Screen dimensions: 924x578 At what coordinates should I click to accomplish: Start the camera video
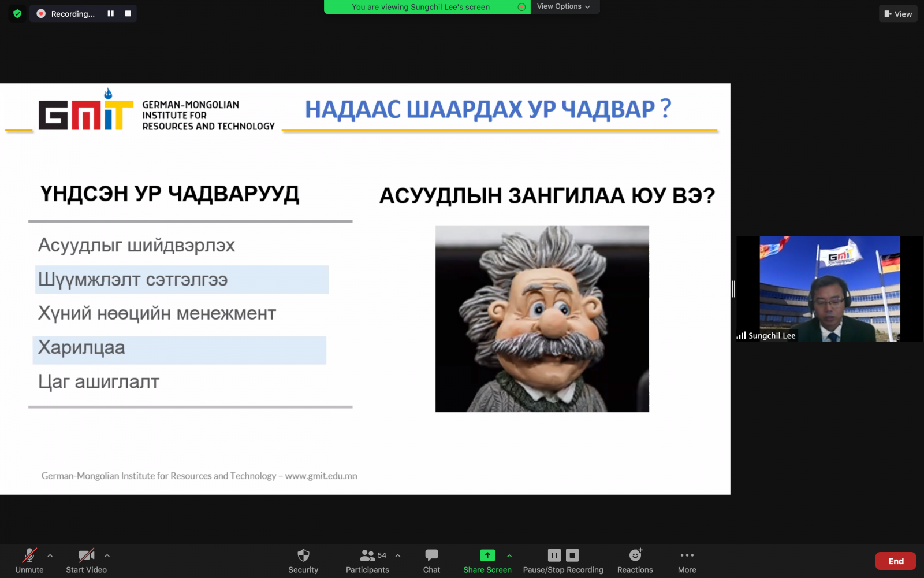pos(87,561)
